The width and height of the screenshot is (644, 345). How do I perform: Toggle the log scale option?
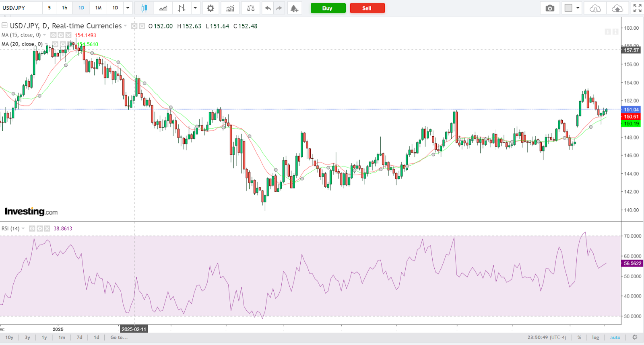click(595, 337)
